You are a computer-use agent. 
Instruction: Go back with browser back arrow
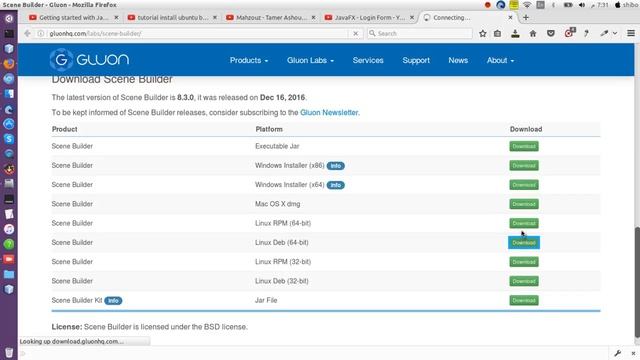tap(27, 33)
